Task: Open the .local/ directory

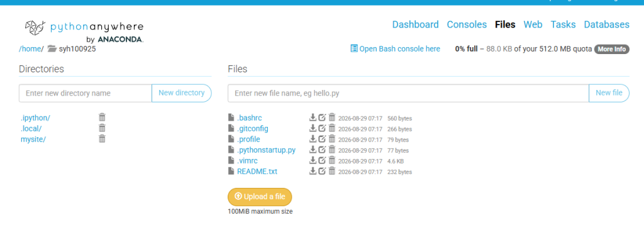Action: [x=31, y=128]
